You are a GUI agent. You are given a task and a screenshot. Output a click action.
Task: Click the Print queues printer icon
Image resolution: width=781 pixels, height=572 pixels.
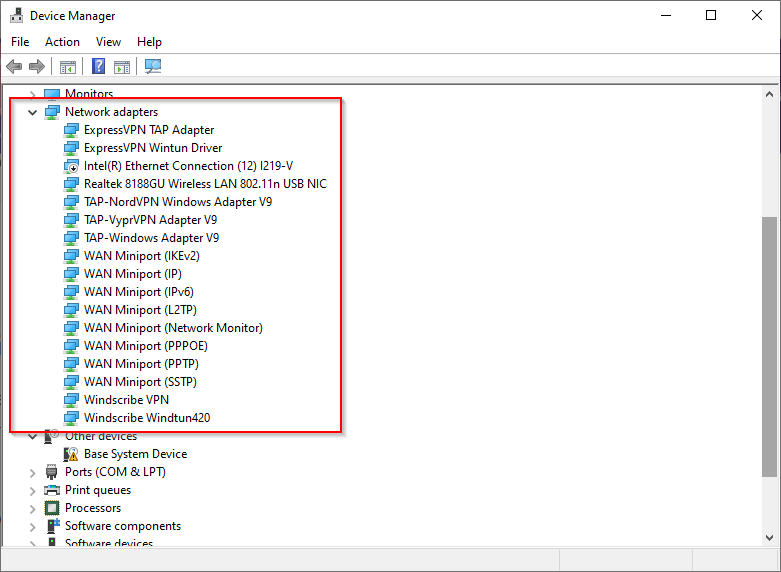(x=52, y=490)
